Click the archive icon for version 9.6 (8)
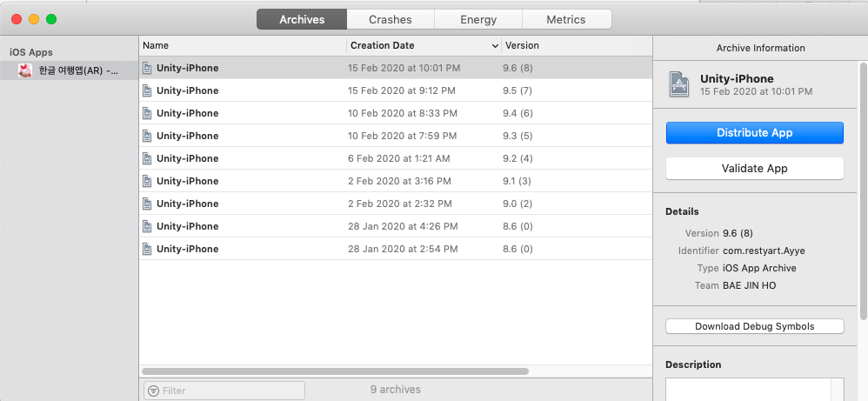The height and width of the screenshot is (401, 868). [x=147, y=68]
